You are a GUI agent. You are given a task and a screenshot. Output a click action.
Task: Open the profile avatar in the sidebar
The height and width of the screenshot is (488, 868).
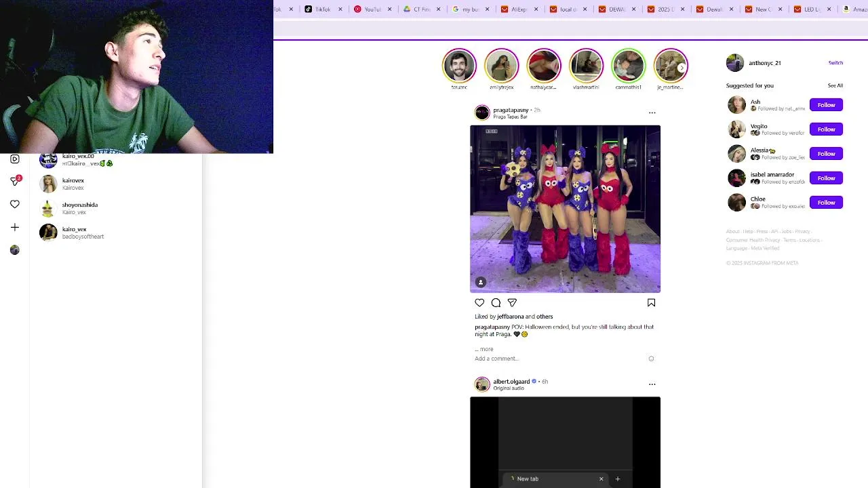pos(15,250)
